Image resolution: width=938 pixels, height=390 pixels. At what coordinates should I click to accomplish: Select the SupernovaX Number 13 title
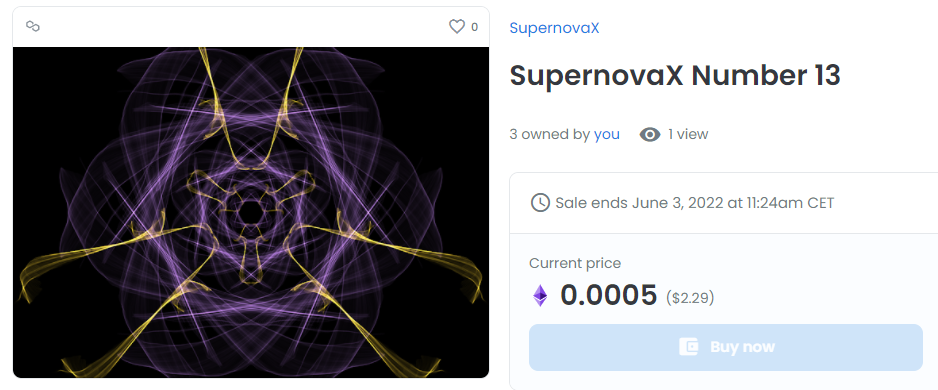pos(675,76)
